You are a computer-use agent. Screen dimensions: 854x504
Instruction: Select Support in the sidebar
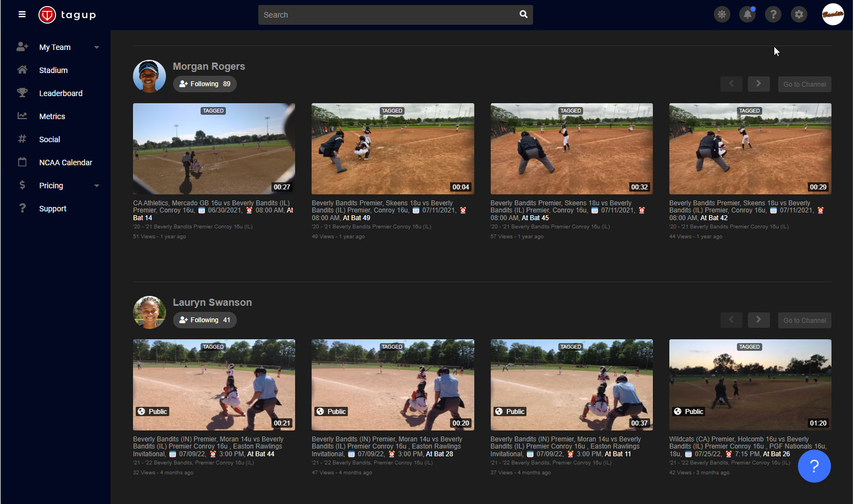53,209
